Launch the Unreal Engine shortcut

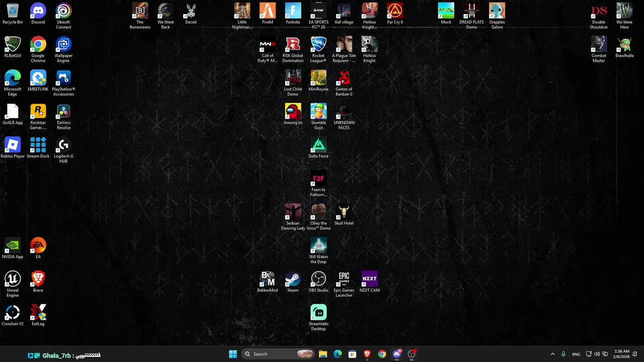click(13, 284)
